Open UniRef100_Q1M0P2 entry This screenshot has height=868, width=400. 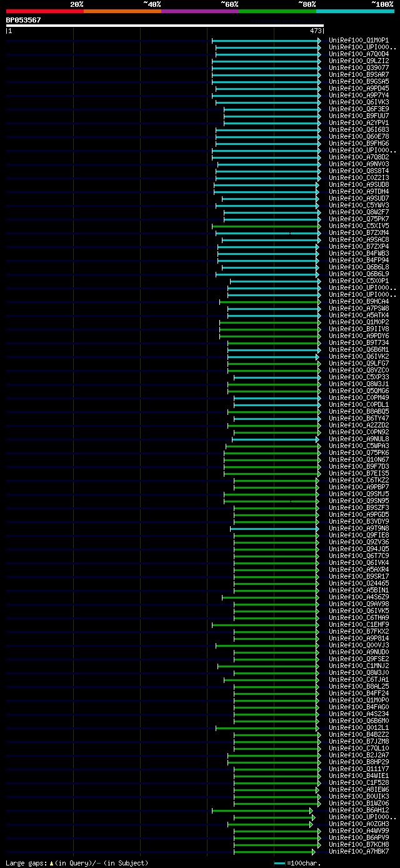(359, 322)
